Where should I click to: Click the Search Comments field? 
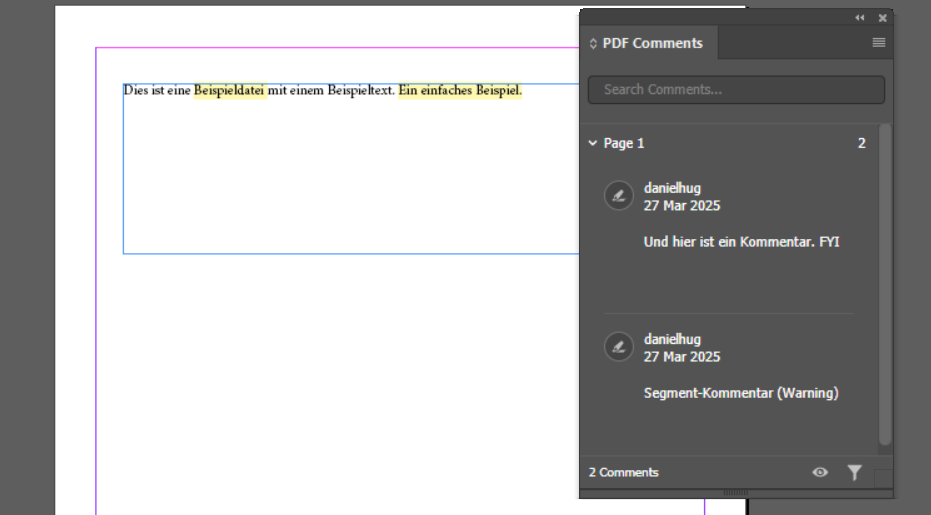click(x=736, y=90)
